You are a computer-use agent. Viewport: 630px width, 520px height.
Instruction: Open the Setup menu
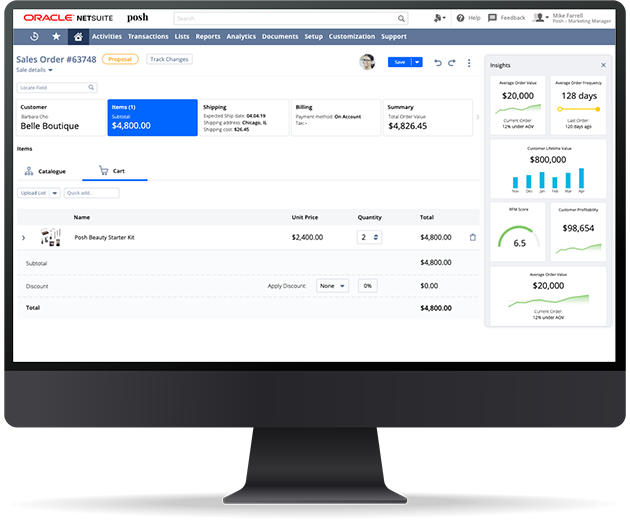[x=313, y=37]
